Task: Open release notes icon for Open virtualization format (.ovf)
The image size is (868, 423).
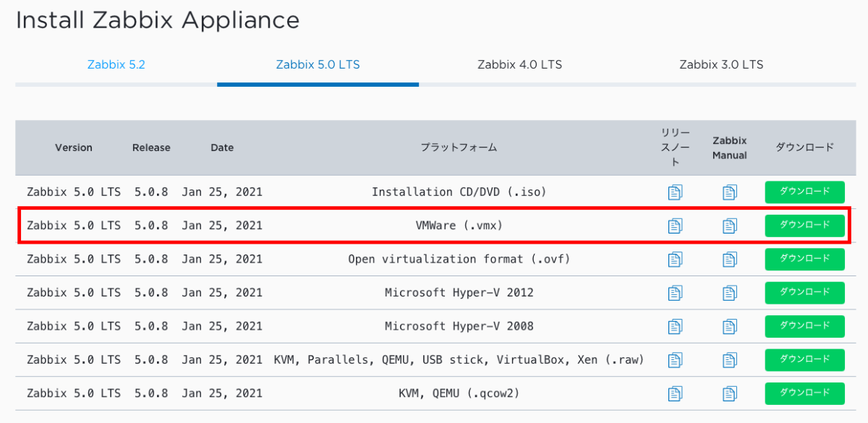Action: click(675, 259)
